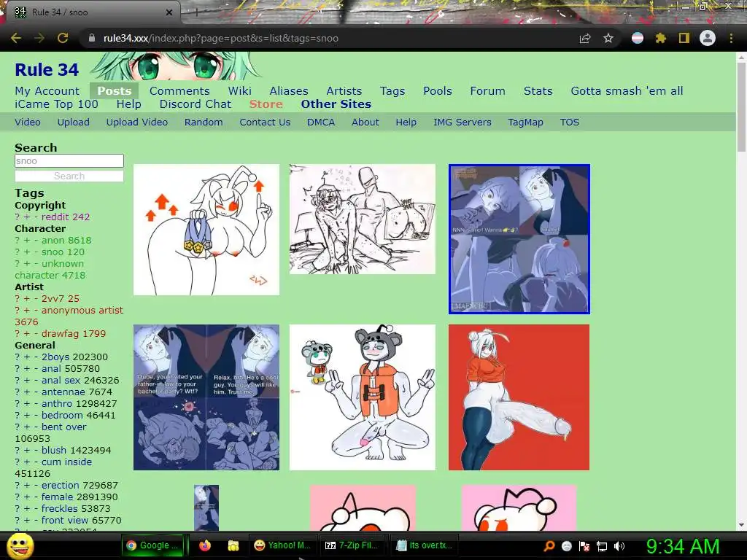Screen dimensions: 747x560
Task: Select the Posts tab
Action: coord(115,90)
